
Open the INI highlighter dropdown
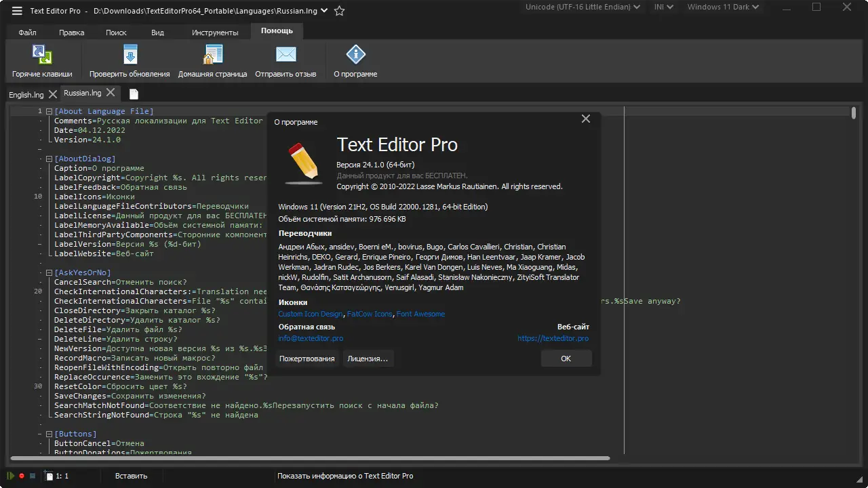[x=663, y=7]
